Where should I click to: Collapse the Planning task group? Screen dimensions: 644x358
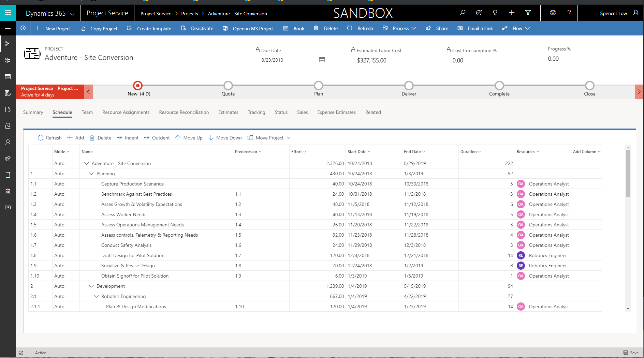click(91, 174)
